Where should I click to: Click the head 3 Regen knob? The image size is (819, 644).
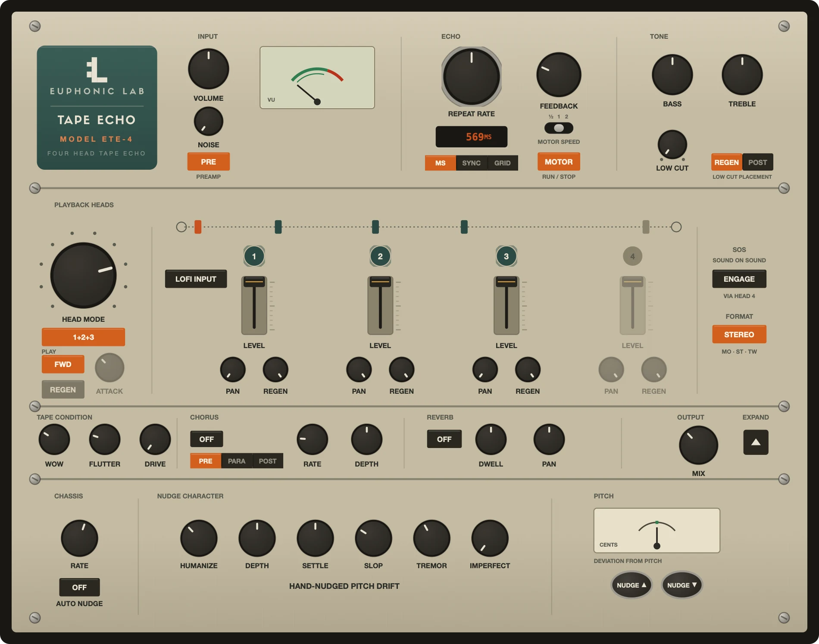point(528,370)
